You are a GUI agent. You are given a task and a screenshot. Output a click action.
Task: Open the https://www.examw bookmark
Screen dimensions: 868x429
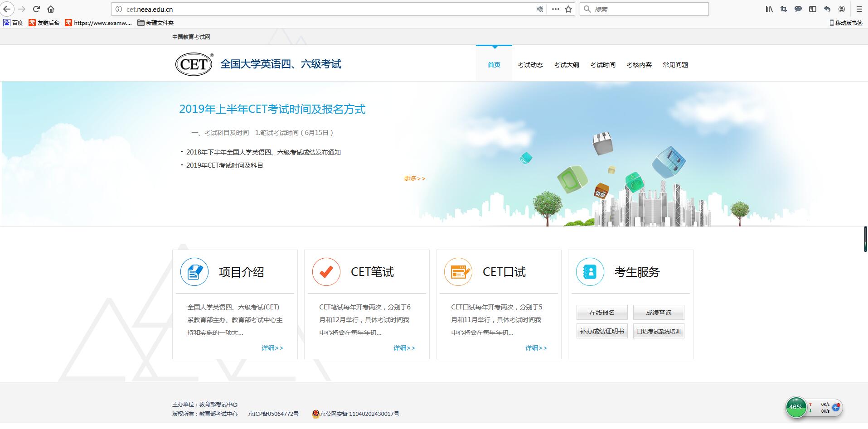coord(98,23)
